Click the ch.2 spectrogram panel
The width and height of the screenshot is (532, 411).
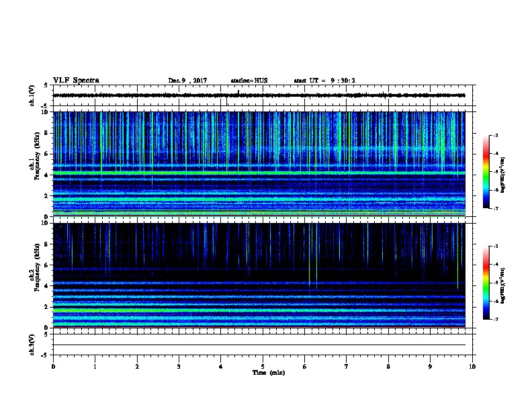click(x=259, y=275)
